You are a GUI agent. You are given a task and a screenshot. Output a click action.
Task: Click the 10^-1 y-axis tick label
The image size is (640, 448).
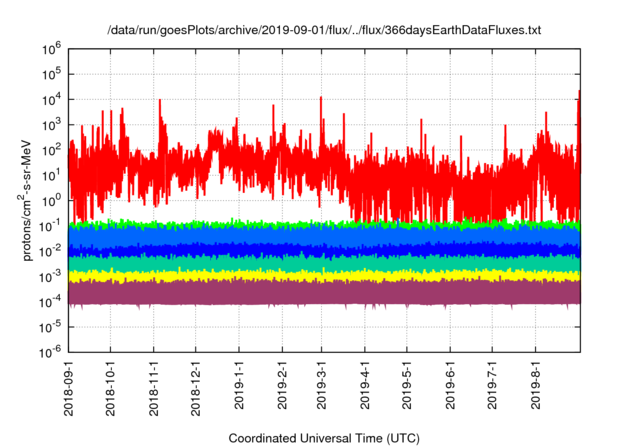click(50, 226)
